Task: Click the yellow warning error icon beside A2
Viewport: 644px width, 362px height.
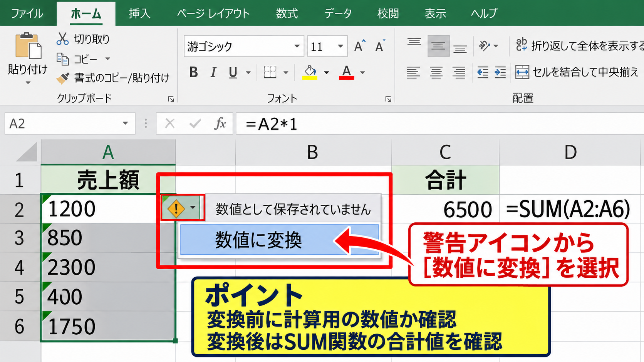Action: pos(176,209)
